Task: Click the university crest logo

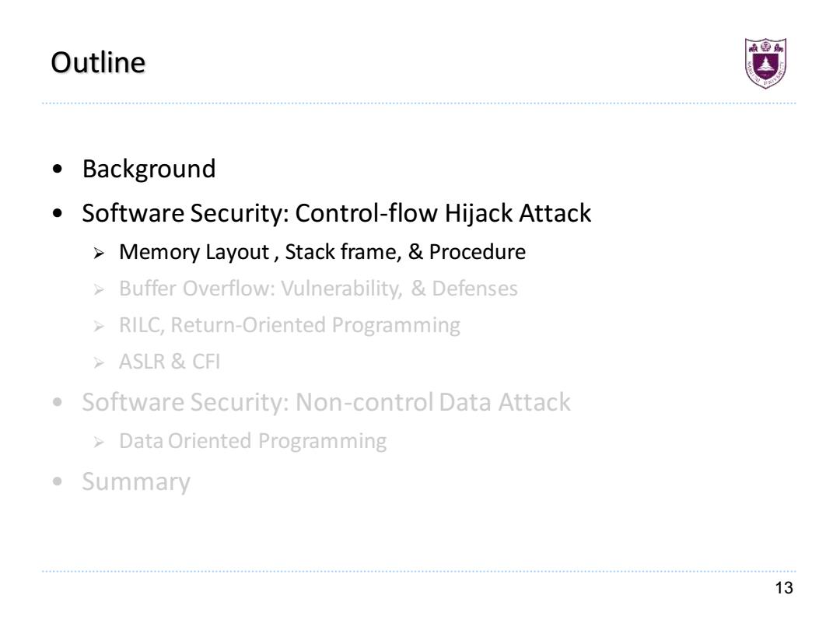Action: pyautogui.click(x=765, y=63)
